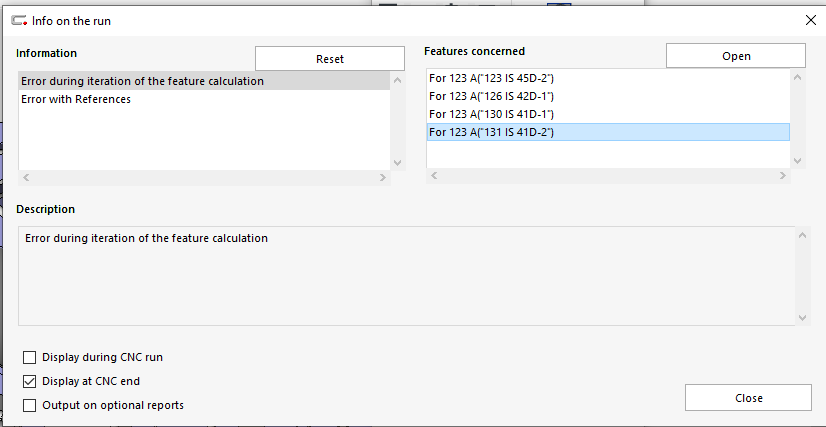Viewport: 826px width, 427px height.
Task: Select 'Error with References' in Information list
Action: pos(76,99)
